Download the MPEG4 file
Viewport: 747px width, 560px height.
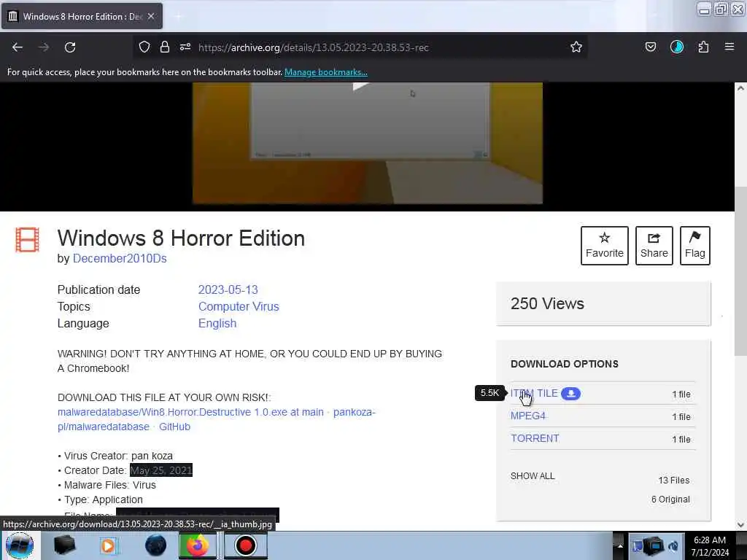pos(528,416)
